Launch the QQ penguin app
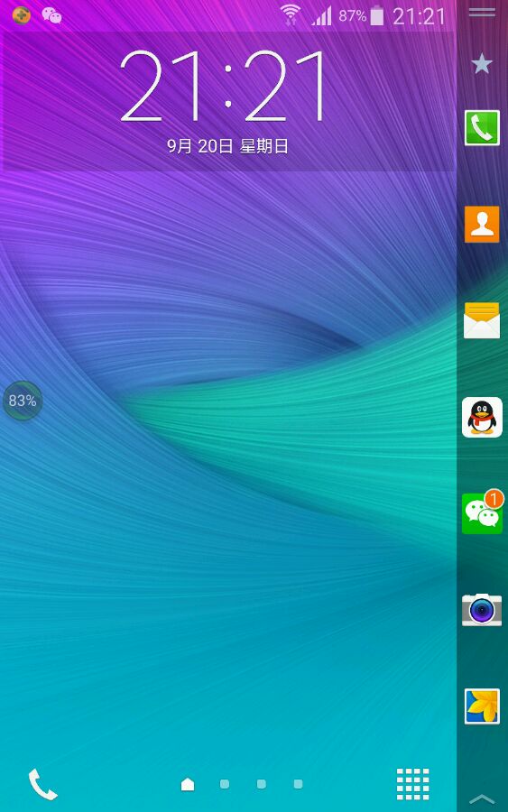 pyautogui.click(x=482, y=418)
